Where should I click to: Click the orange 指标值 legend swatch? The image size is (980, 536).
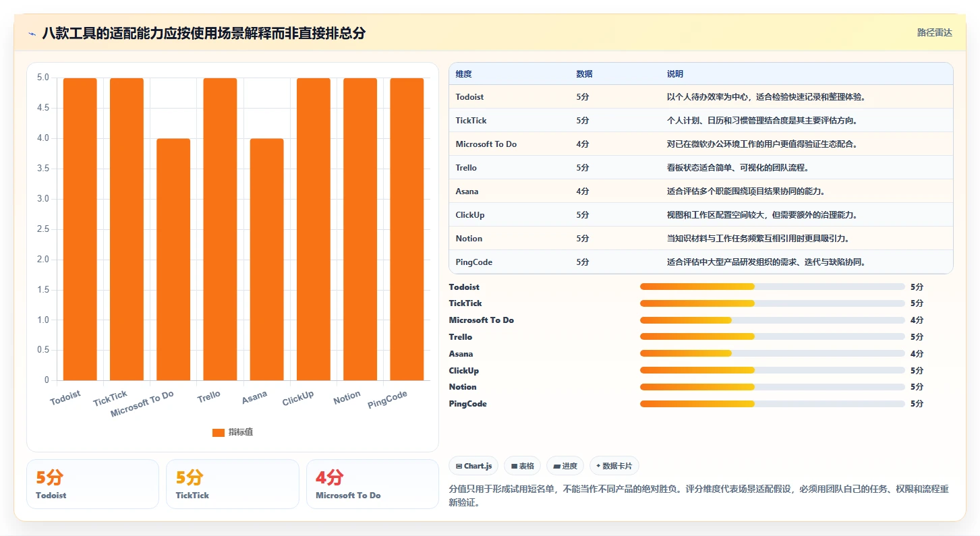pyautogui.click(x=219, y=433)
